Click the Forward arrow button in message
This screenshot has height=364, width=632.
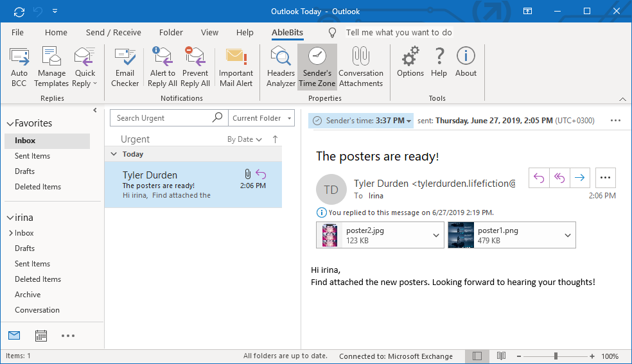(579, 178)
